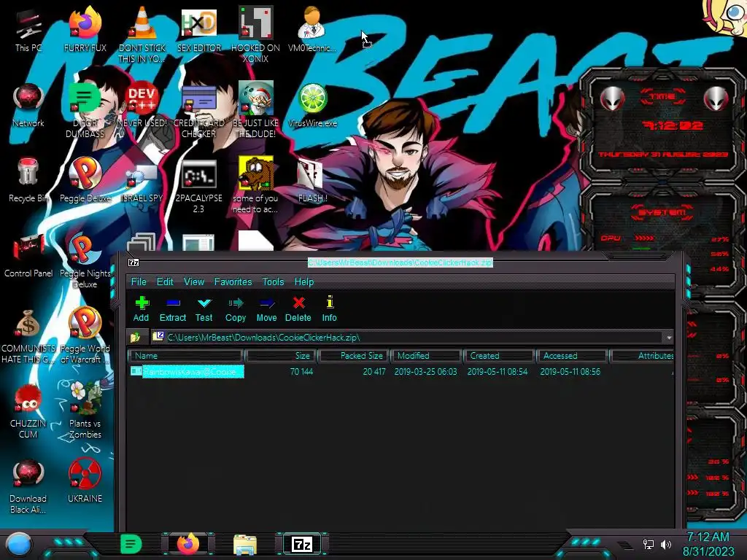The width and height of the screenshot is (747, 560).
Task: Click the 7z taskbar button
Action: pos(302,544)
